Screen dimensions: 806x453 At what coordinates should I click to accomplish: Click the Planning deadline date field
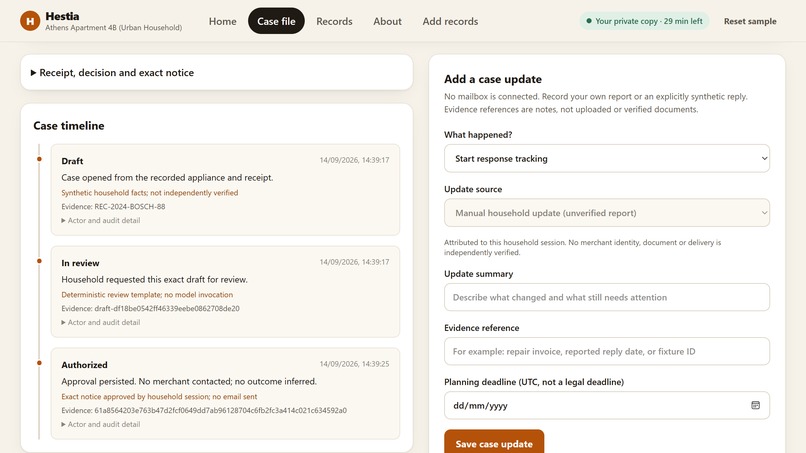pyautogui.click(x=607, y=405)
